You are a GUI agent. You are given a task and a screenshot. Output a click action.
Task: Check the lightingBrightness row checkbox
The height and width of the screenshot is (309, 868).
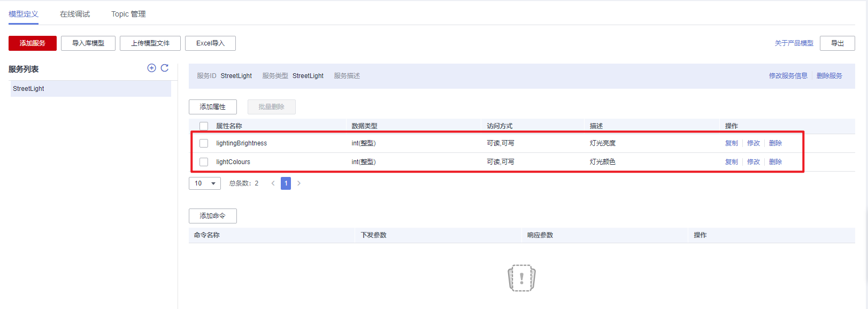point(204,143)
